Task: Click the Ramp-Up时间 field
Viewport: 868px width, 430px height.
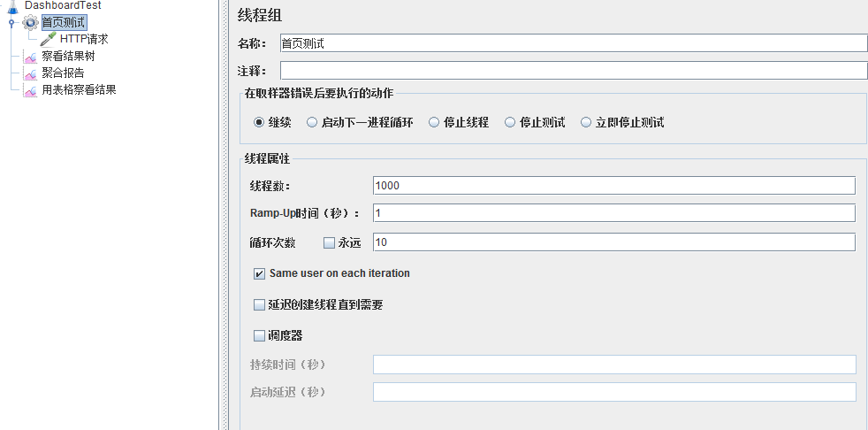Action: click(x=614, y=212)
